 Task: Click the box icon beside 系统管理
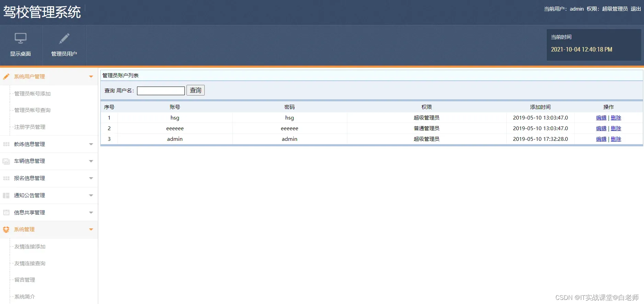coord(6,229)
